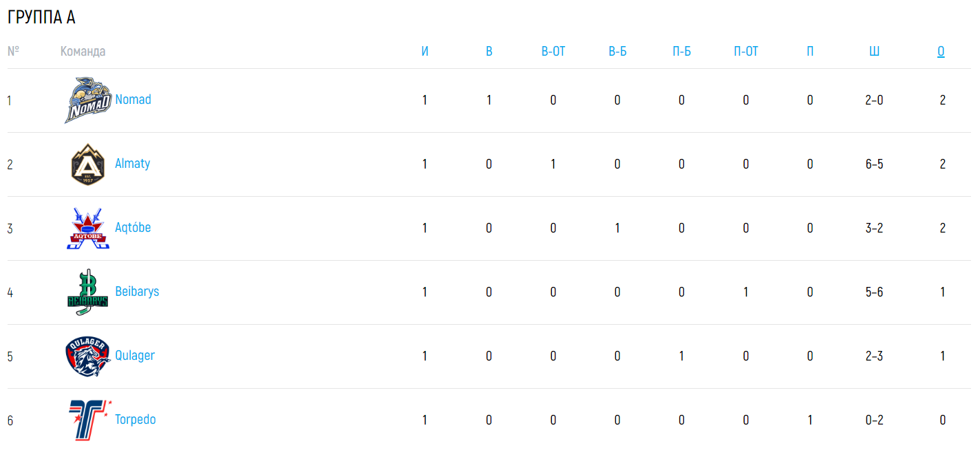Click the Torpedo team logo
This screenshot has width=980, height=461.
click(88, 420)
